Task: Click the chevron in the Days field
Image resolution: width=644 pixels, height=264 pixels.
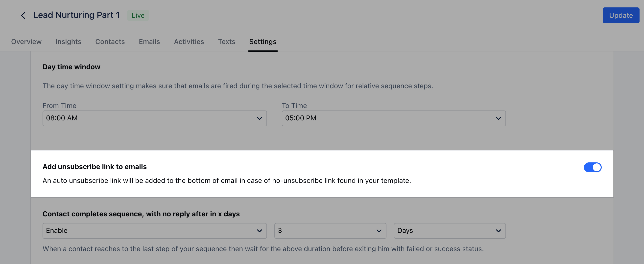Action: coord(498,231)
